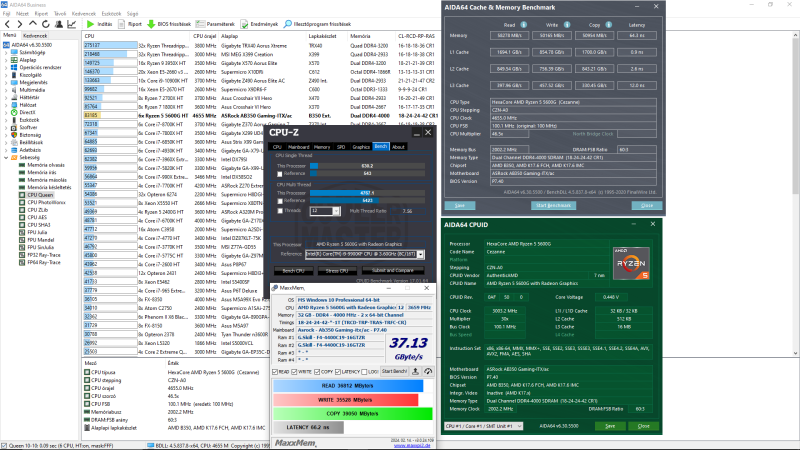
Task: Select the highlighted Ryzen 5 5600G result row
Action: point(261,116)
